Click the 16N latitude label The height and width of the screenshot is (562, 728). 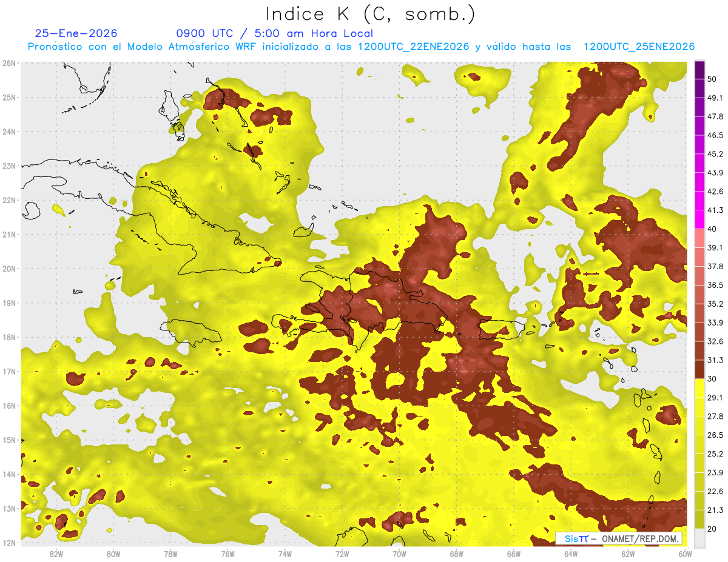(8, 406)
